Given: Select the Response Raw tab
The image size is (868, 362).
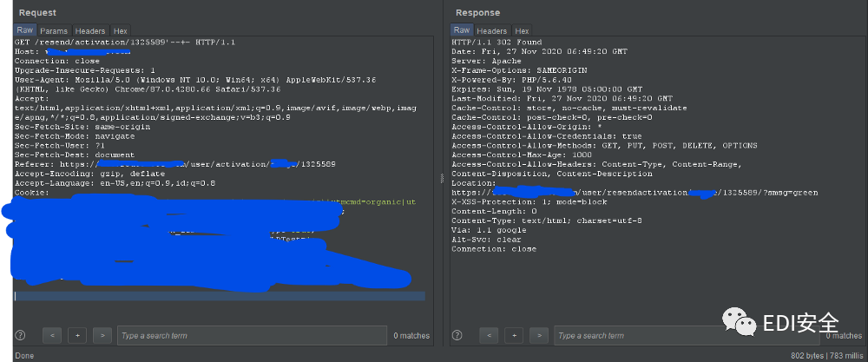Looking at the screenshot, I should pos(462,30).
